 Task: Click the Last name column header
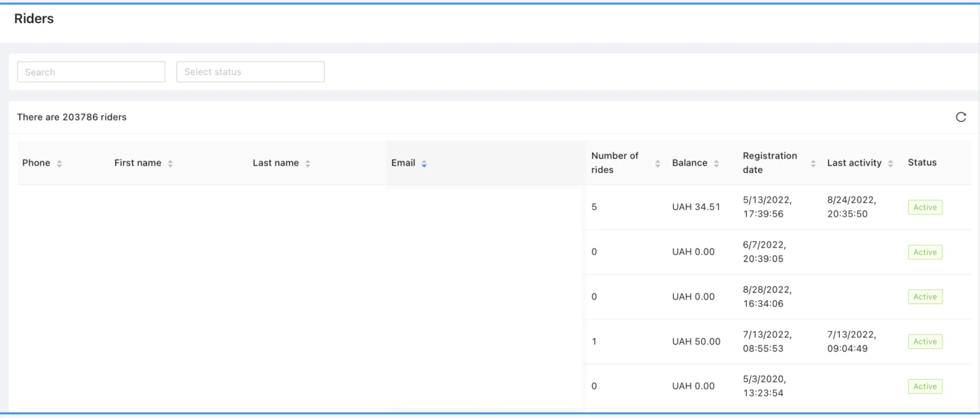(276, 163)
